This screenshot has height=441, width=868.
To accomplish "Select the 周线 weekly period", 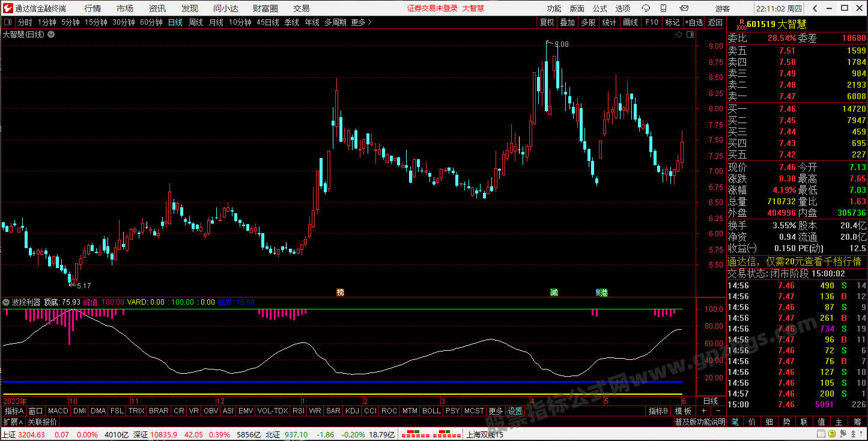I will tap(196, 22).
